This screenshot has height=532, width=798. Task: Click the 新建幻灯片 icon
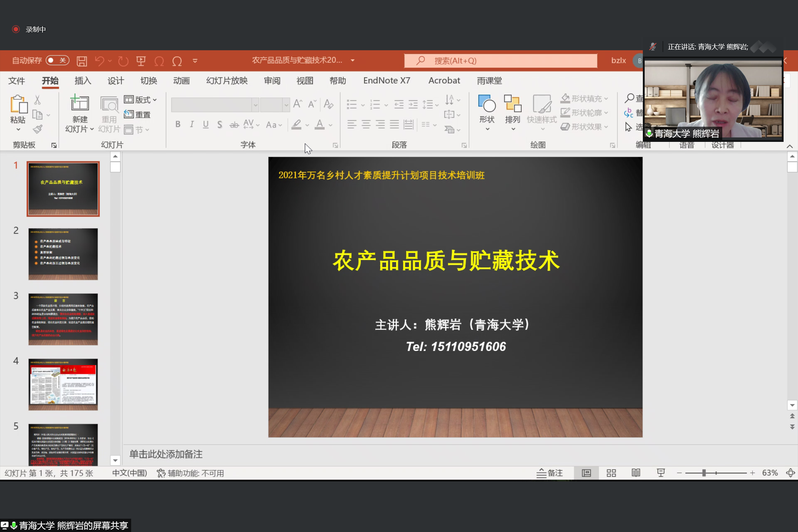(80, 103)
